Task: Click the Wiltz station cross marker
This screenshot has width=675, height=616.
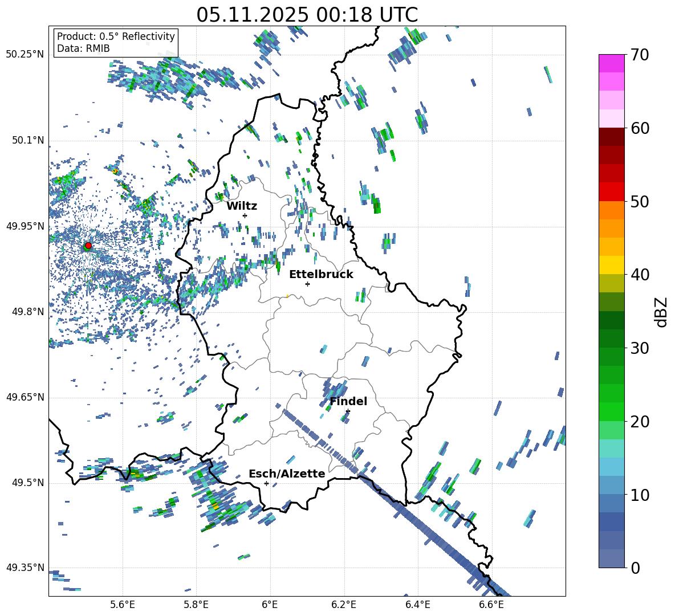Action: [245, 215]
